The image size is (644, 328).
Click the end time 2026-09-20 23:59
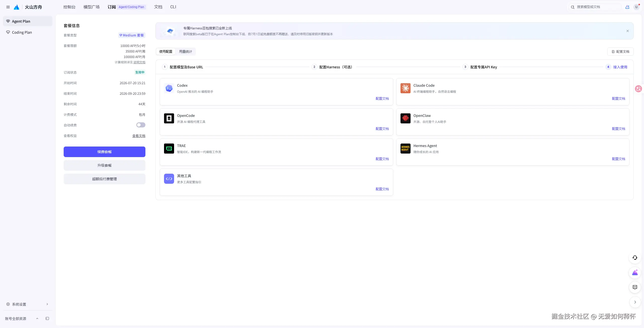coord(133,93)
